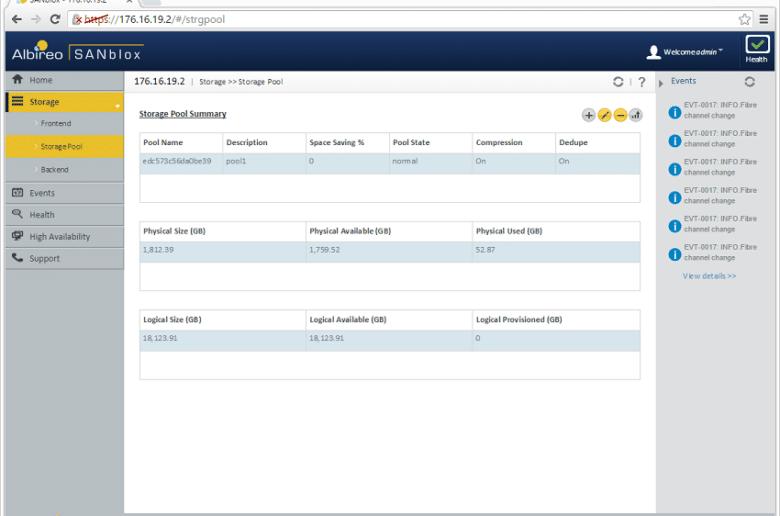Click the Storage >> Storage Pool breadcrumb
Screen dimensions: 780x516
[241, 82]
